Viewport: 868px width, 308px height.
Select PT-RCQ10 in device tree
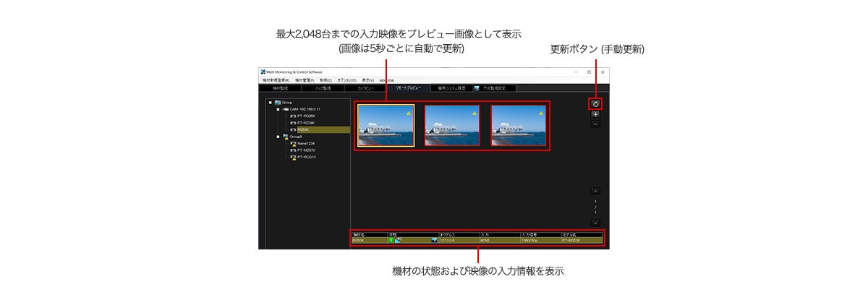307,157
